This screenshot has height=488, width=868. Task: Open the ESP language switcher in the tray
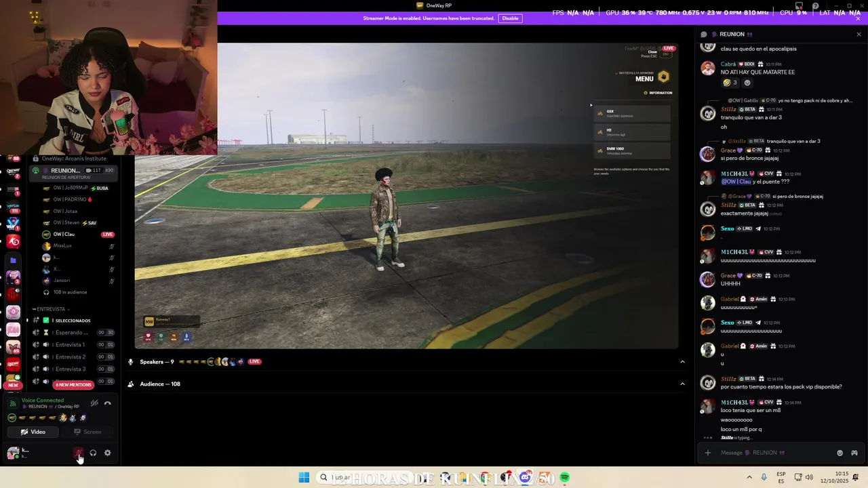coord(781,478)
